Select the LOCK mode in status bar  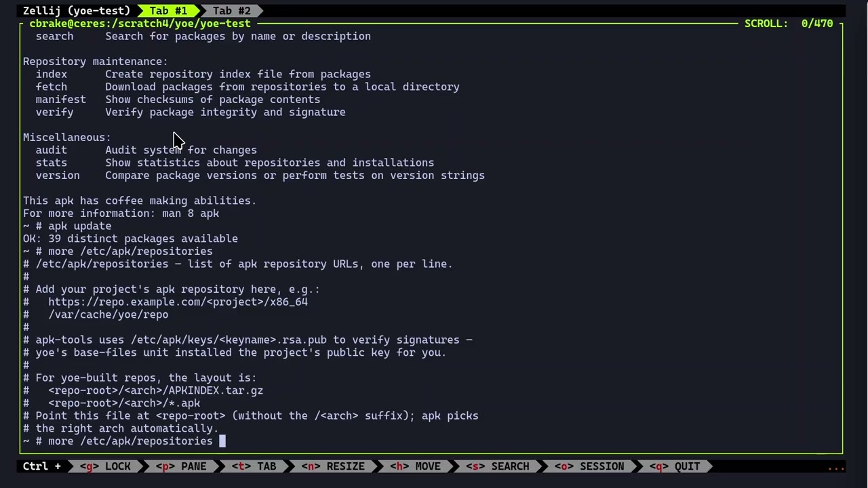(x=105, y=466)
